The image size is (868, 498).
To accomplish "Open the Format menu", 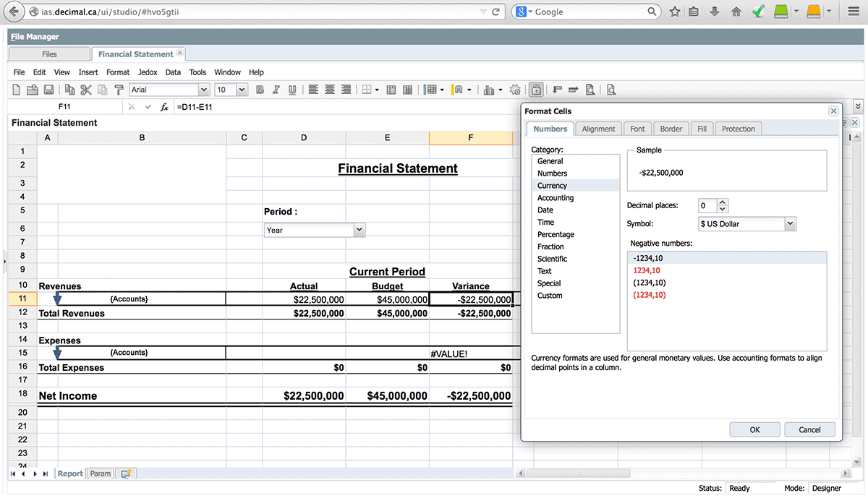I will click(118, 72).
